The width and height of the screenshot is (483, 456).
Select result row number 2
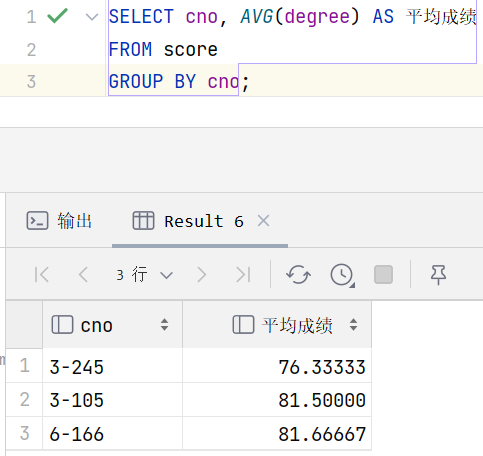click(x=25, y=399)
